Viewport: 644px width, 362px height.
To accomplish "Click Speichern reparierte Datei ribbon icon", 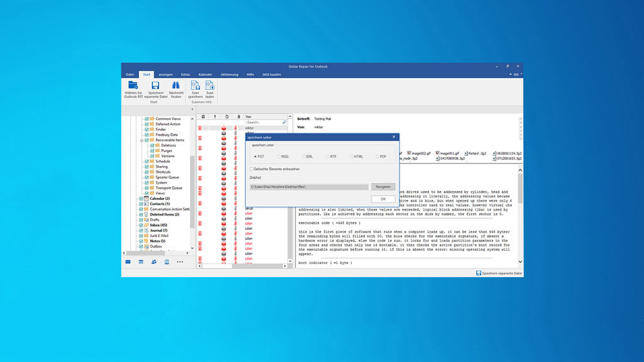I will pyautogui.click(x=155, y=85).
